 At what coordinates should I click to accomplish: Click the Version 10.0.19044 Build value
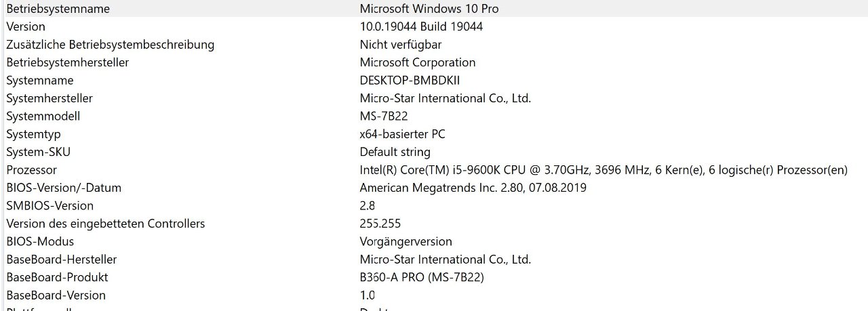click(421, 26)
